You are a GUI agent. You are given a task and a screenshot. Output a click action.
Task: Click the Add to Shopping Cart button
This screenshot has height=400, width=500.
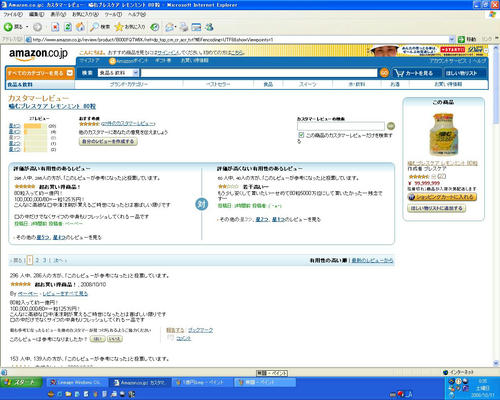tap(442, 197)
